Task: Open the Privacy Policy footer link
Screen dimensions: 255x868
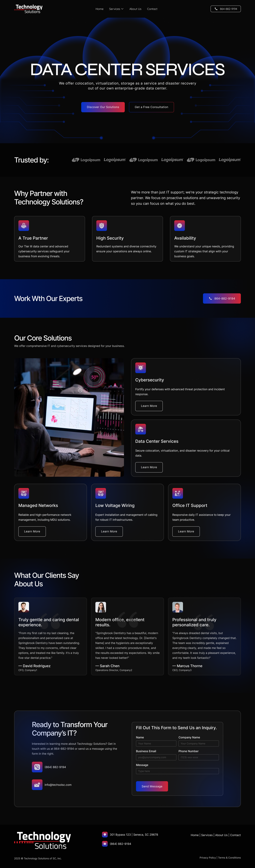Action: (207, 858)
